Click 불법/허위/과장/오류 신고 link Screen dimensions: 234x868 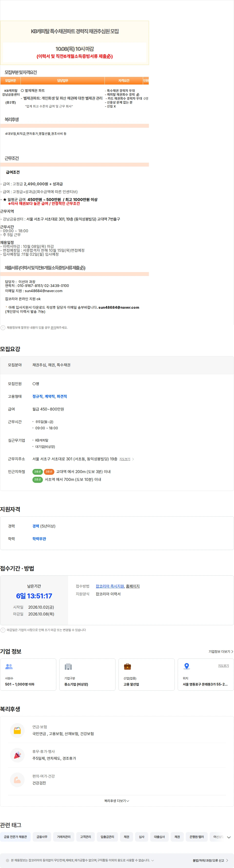[210, 860]
